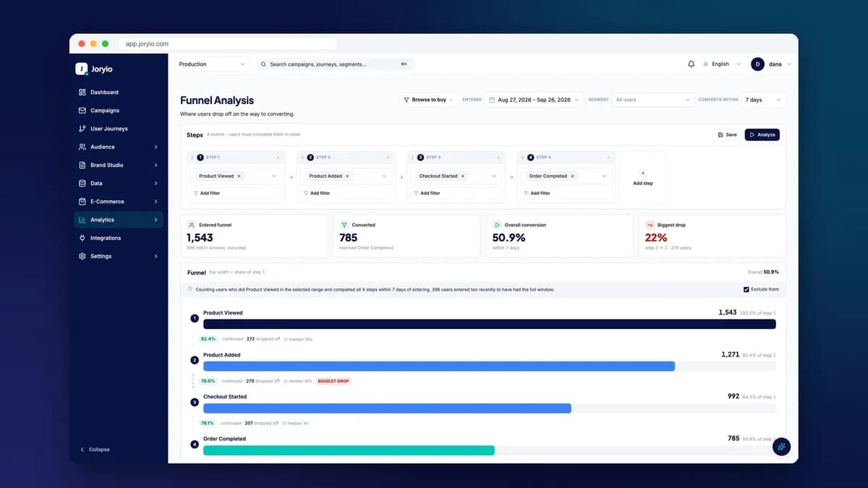Click the Dashboard grid icon in sidebar
The image size is (868, 488).
(x=82, y=93)
